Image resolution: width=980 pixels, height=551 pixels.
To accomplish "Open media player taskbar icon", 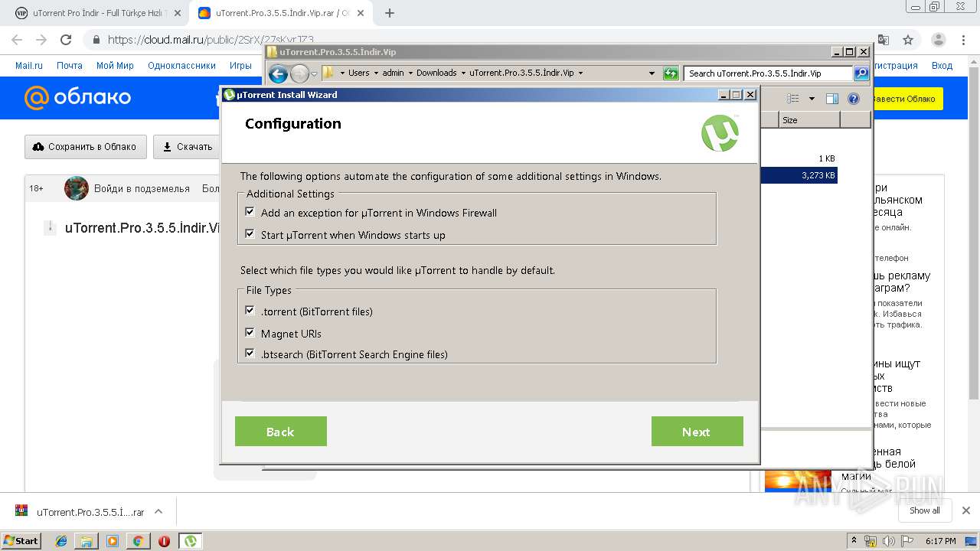I will click(x=113, y=541).
